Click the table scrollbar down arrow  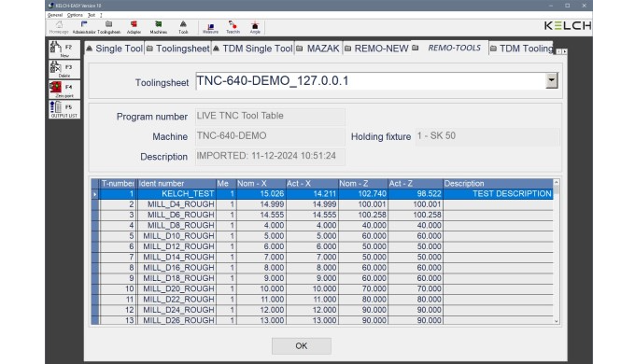(556, 321)
